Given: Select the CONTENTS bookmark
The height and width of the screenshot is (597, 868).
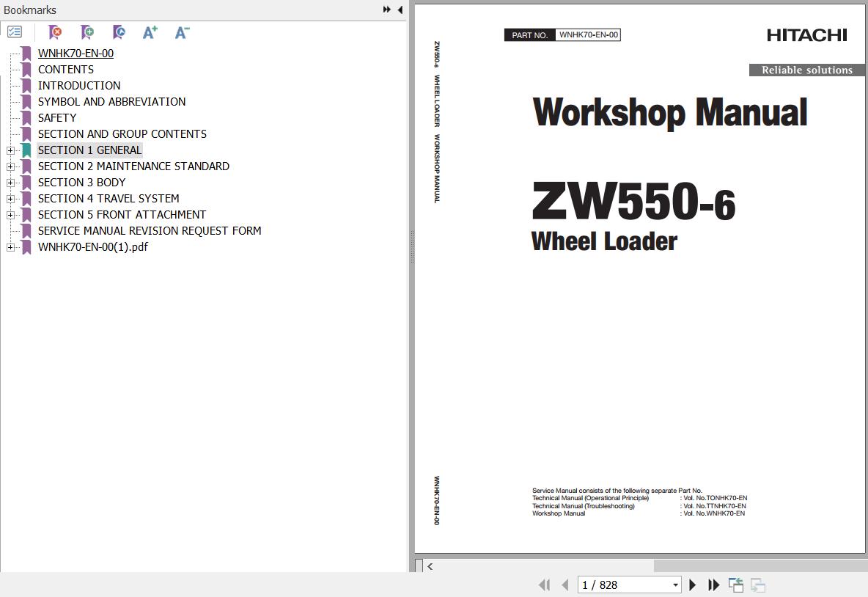Looking at the screenshot, I should coord(66,69).
